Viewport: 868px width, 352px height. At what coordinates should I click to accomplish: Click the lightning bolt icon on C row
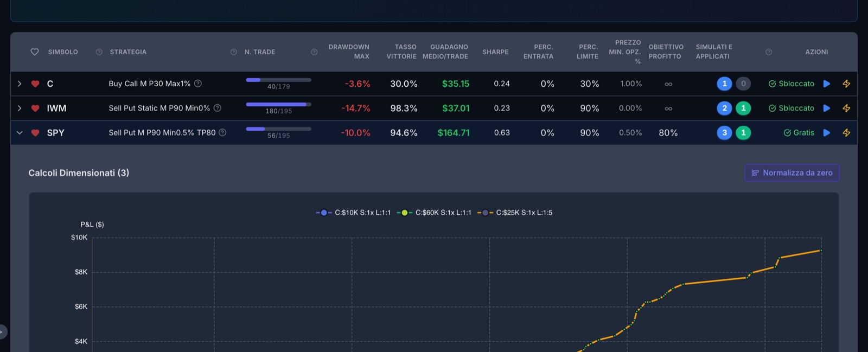[846, 84]
